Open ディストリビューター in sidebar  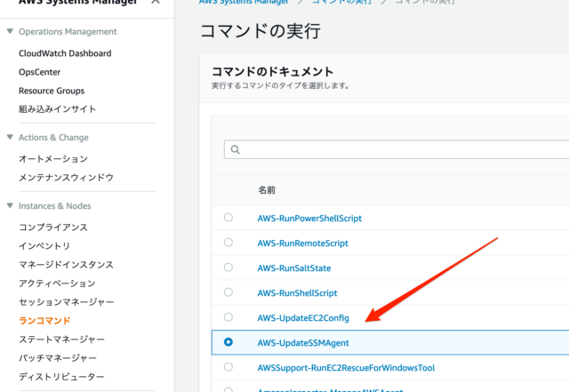click(61, 377)
